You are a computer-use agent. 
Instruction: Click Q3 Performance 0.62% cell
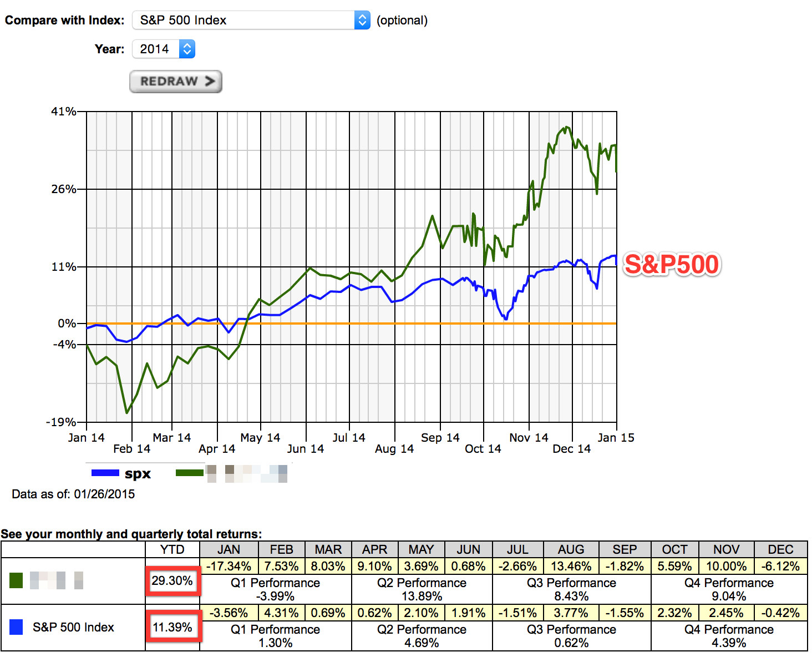pyautogui.click(x=572, y=636)
